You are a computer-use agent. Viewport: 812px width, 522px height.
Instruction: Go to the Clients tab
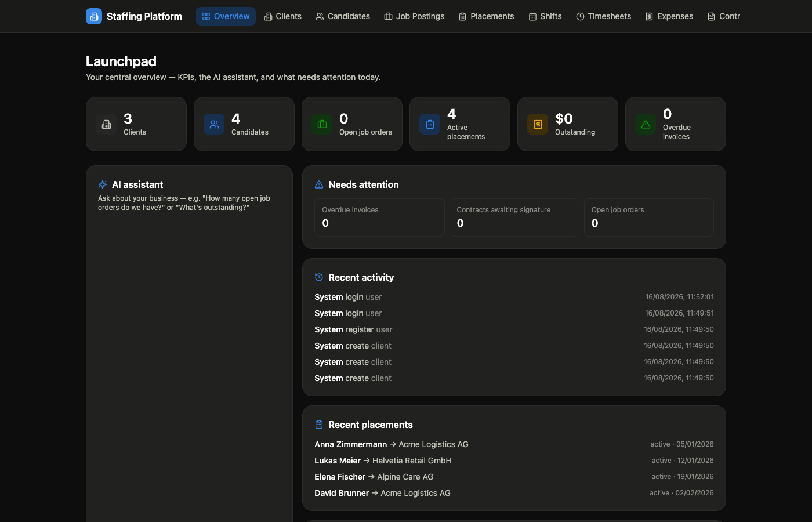coord(282,16)
